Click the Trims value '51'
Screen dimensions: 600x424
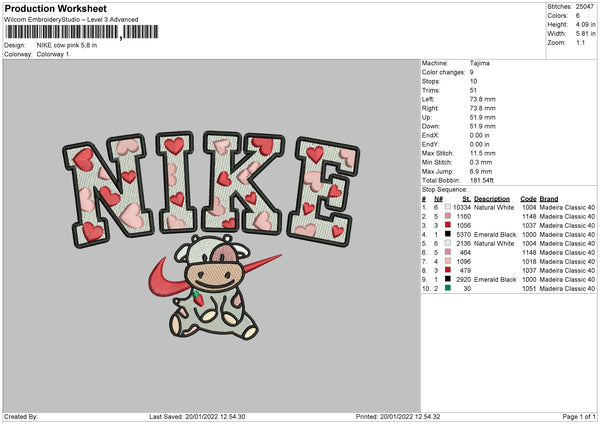pyautogui.click(x=473, y=90)
